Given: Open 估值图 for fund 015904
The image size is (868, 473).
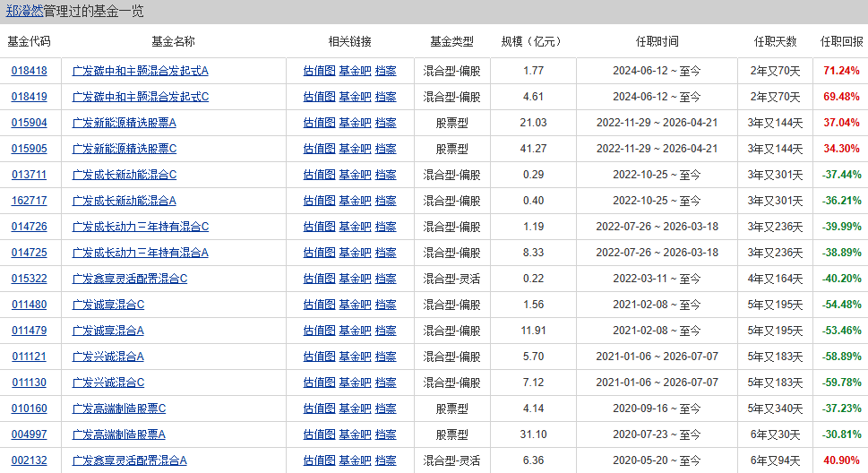Looking at the screenshot, I should (320, 123).
